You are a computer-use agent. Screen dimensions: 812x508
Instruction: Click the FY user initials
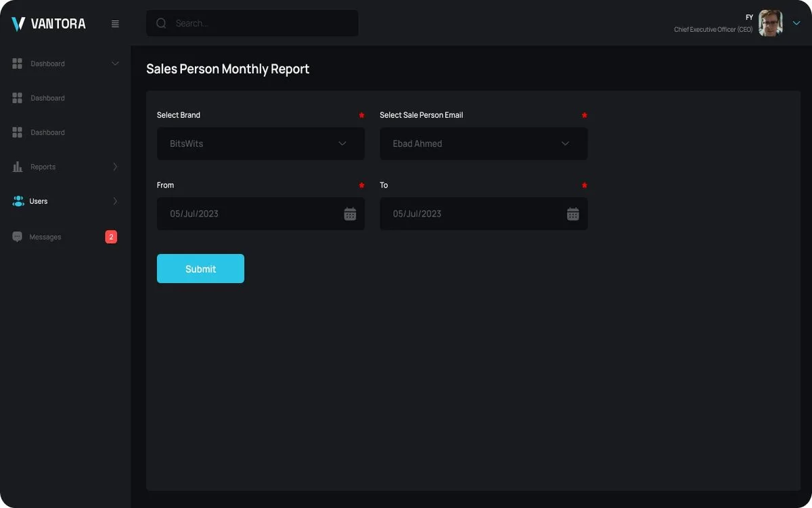[x=749, y=18]
